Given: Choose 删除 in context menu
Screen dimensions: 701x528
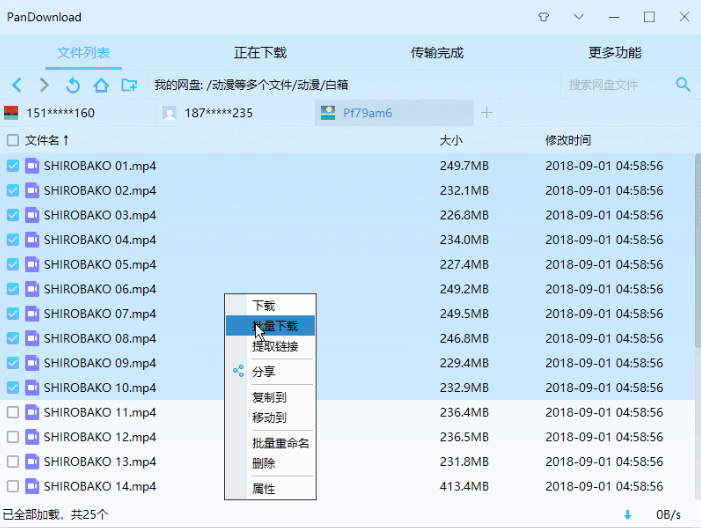Looking at the screenshot, I should click(x=270, y=463).
